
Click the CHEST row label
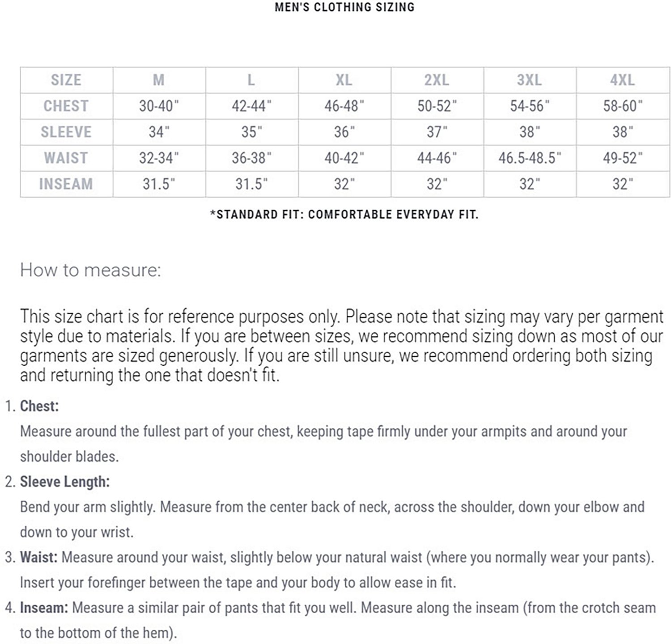coord(66,106)
